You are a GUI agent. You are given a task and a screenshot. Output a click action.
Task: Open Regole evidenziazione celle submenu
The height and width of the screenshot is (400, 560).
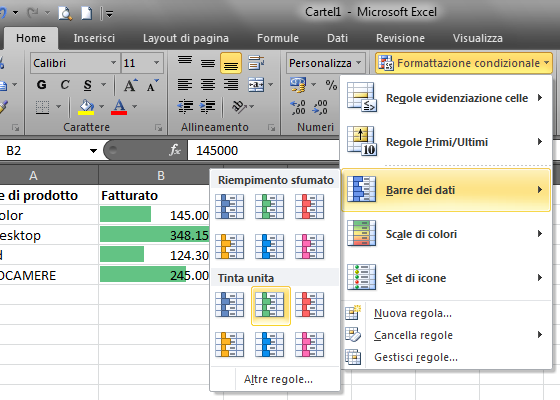coord(446,98)
